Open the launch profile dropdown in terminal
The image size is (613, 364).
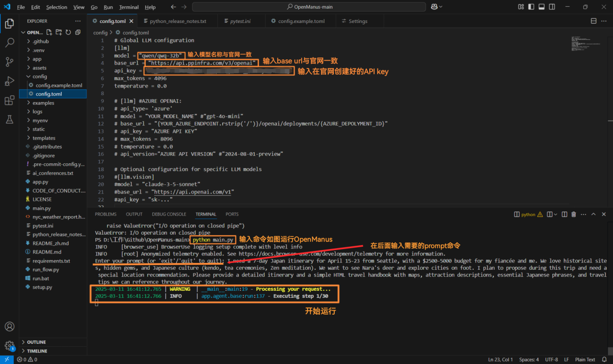[556, 214]
